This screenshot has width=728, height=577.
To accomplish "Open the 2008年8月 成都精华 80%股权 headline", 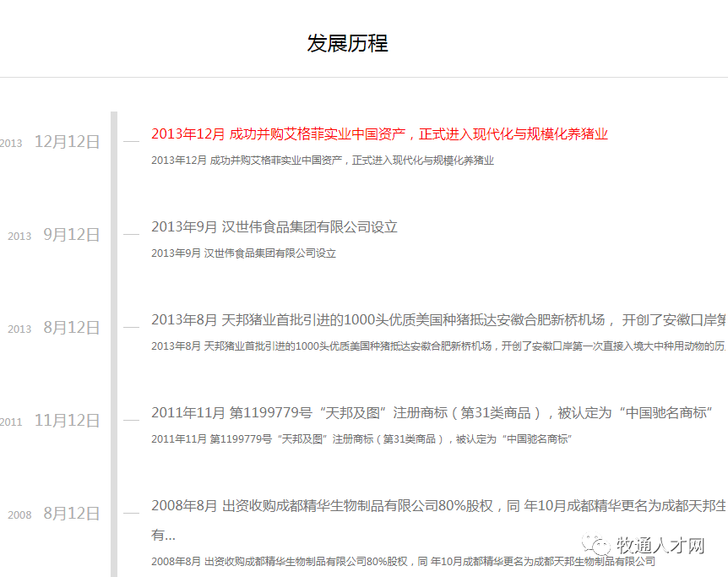I will (439, 520).
